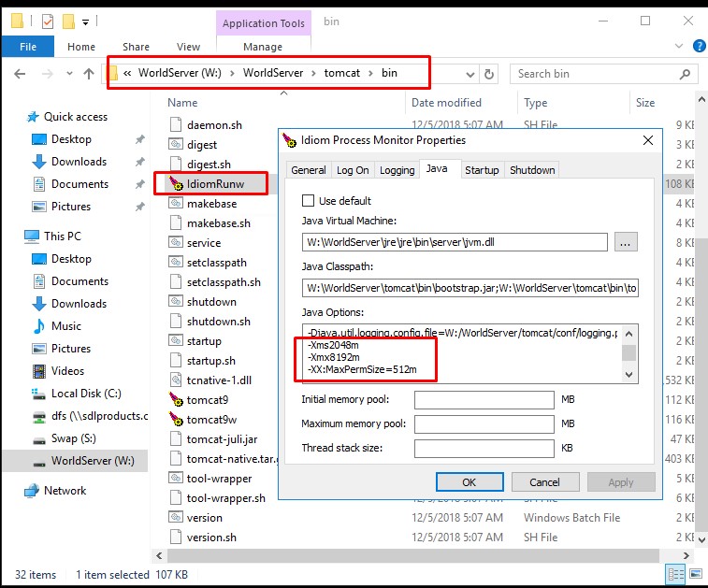Switch to the Log On tab

(x=353, y=170)
